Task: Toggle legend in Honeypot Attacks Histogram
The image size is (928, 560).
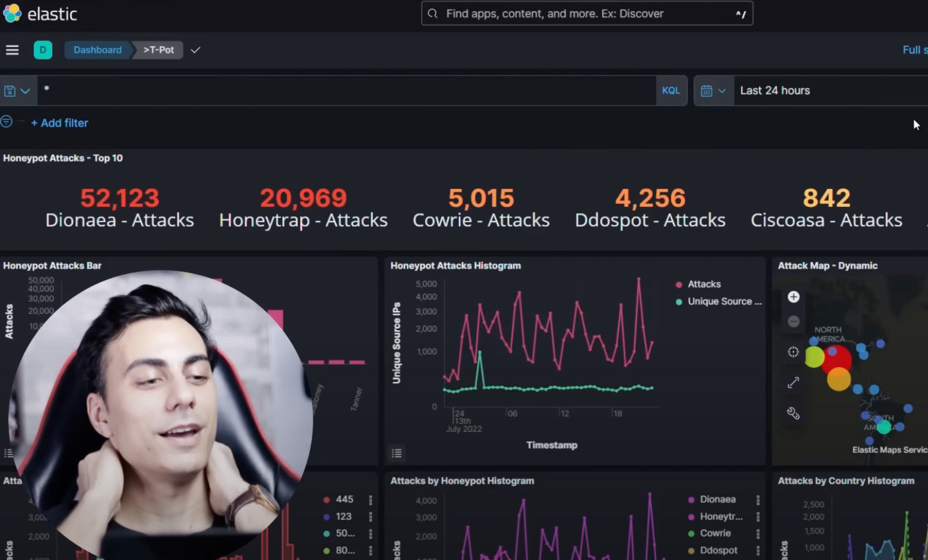Action: (x=397, y=453)
